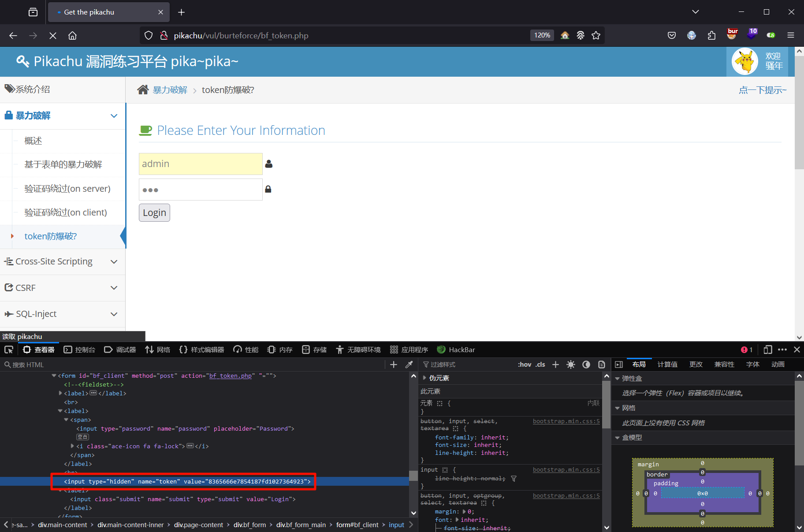This screenshot has height=532, width=804.
Task: Add a new node with plus icon
Action: pyautogui.click(x=394, y=365)
